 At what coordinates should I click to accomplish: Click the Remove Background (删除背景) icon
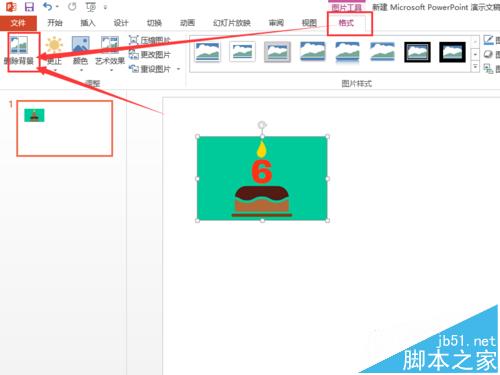pos(19,46)
